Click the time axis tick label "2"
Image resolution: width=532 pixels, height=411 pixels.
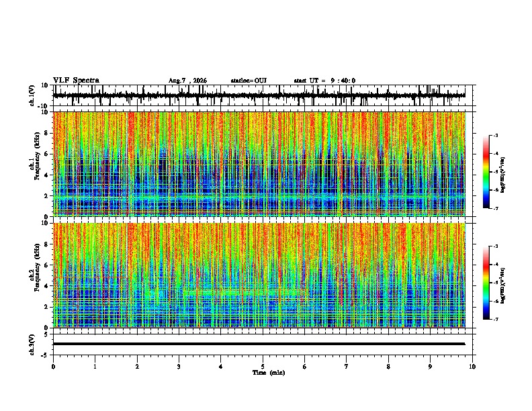point(137,367)
